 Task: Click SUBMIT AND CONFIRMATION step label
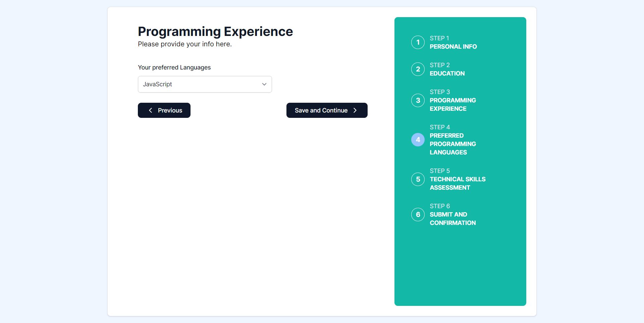click(x=453, y=219)
